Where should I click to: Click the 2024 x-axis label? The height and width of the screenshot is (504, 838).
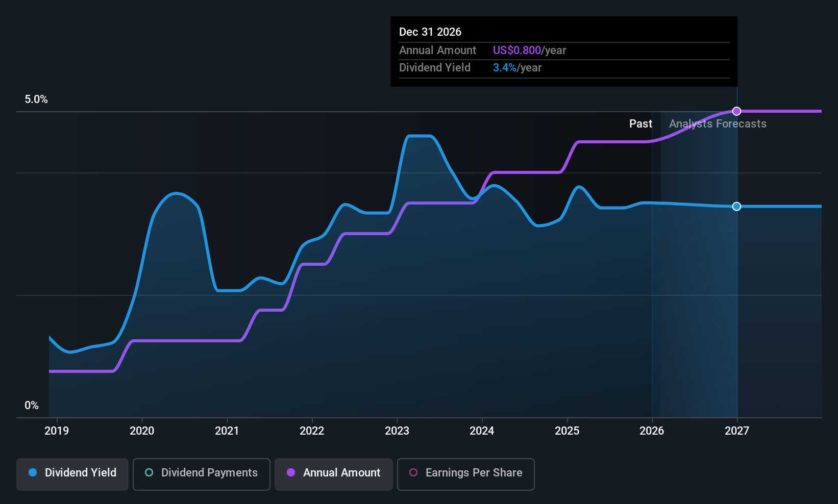(x=482, y=431)
